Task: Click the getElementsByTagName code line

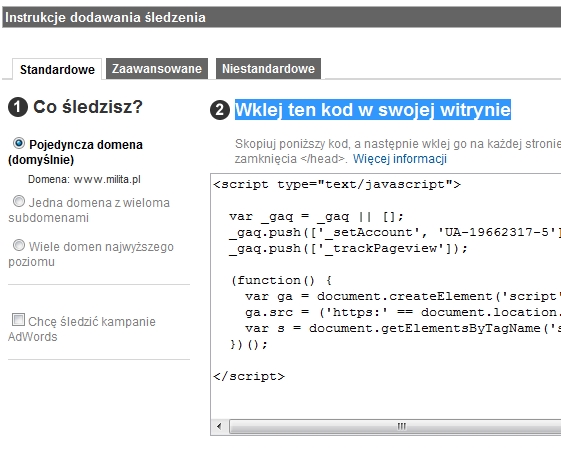Action: point(403,328)
